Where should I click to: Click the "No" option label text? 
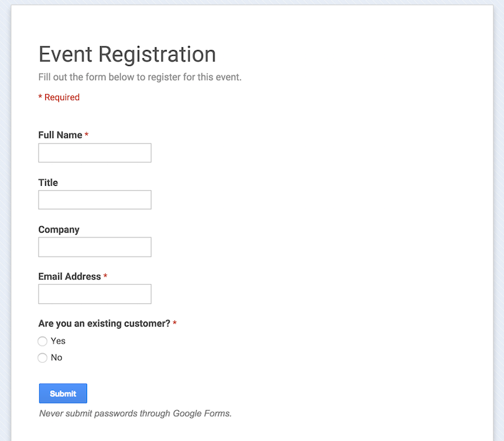point(56,357)
